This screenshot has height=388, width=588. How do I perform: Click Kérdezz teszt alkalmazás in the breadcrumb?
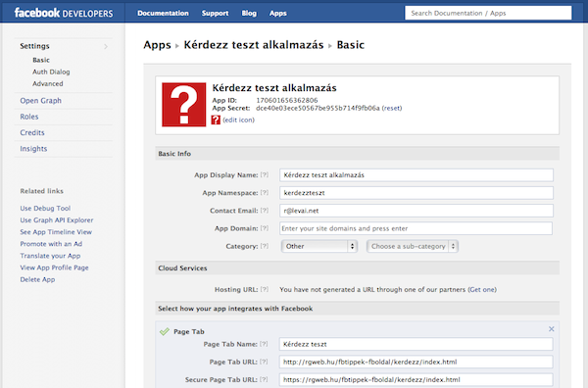(254, 45)
